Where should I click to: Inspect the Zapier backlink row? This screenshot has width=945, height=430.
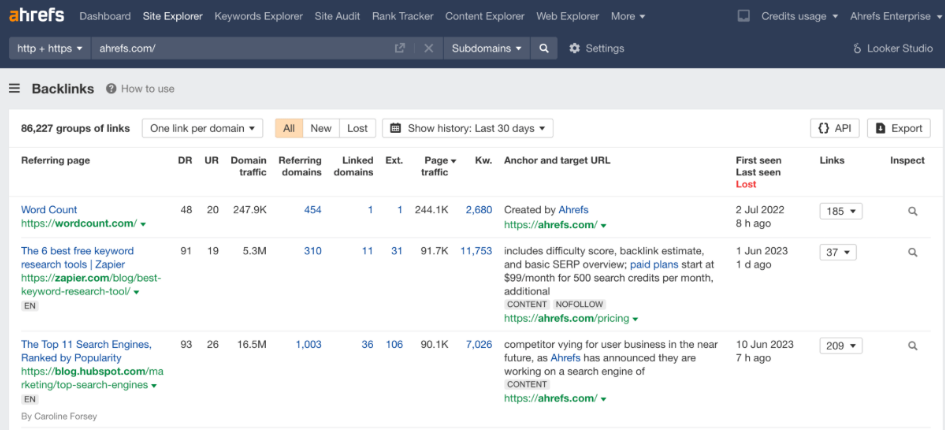(x=912, y=252)
